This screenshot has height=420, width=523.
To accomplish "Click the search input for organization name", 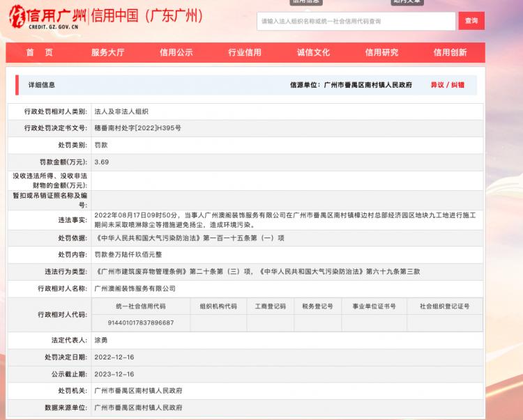I will click(356, 22).
